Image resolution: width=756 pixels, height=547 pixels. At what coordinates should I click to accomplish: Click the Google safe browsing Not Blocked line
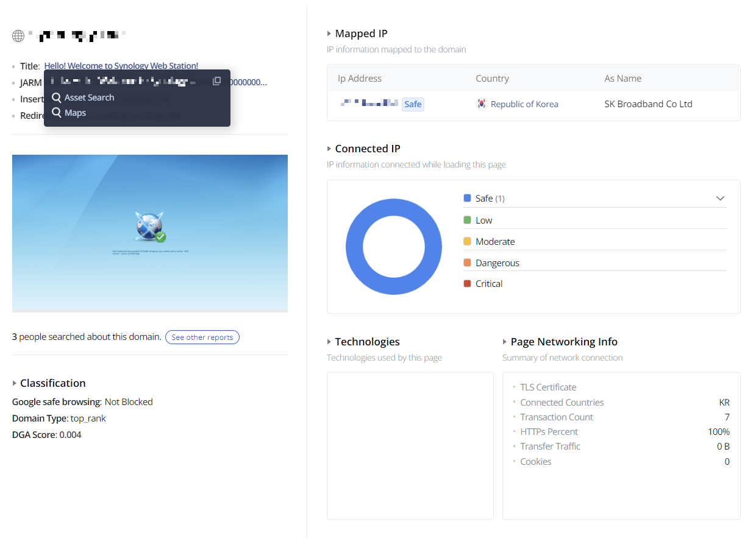click(82, 402)
